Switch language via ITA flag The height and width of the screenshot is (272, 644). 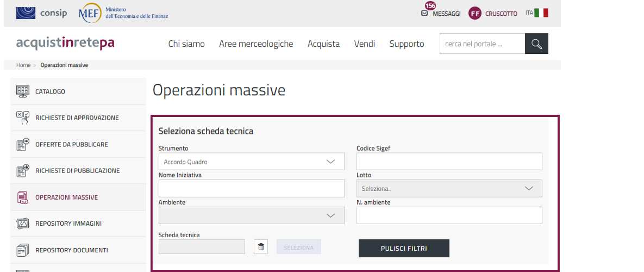tap(536, 13)
